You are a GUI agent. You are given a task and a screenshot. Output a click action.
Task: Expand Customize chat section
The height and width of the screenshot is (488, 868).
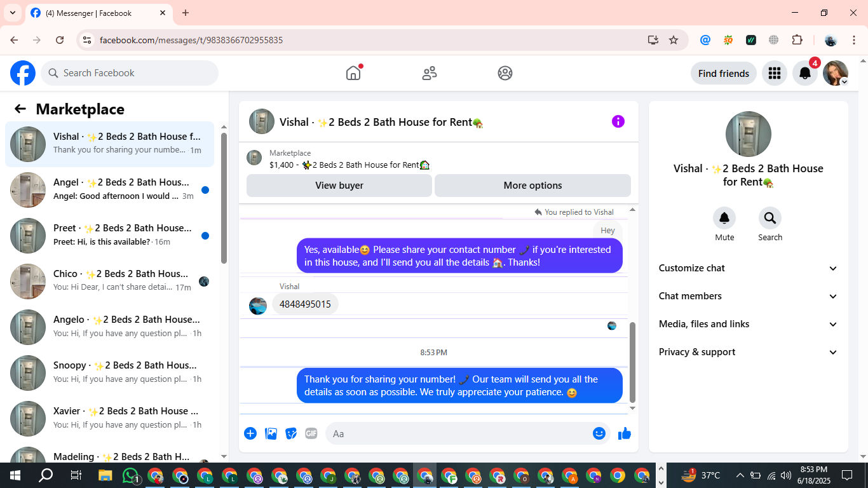749,268
